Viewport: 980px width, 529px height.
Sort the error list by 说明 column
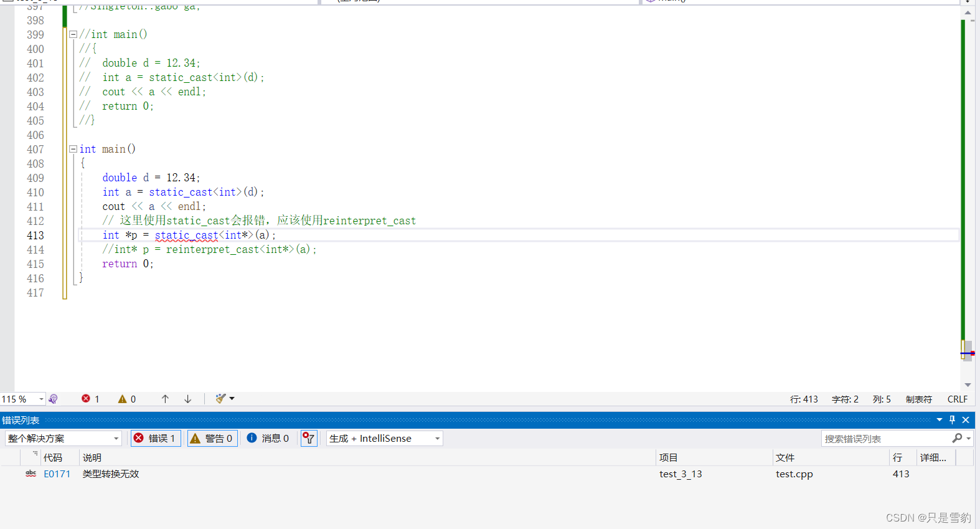click(367, 457)
